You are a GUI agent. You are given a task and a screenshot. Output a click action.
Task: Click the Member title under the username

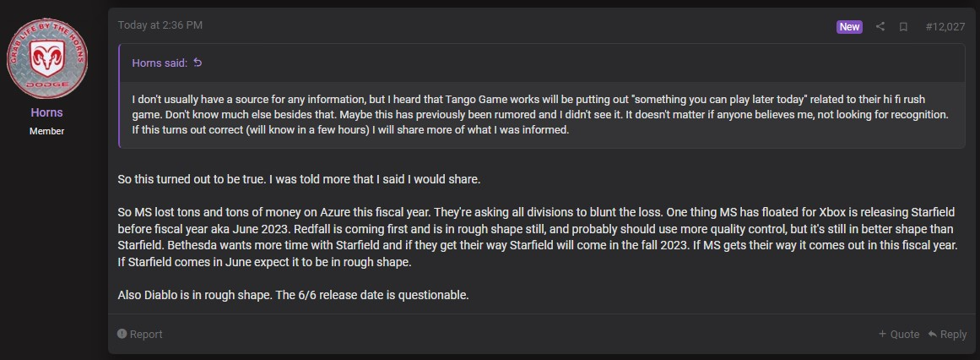[x=47, y=131]
